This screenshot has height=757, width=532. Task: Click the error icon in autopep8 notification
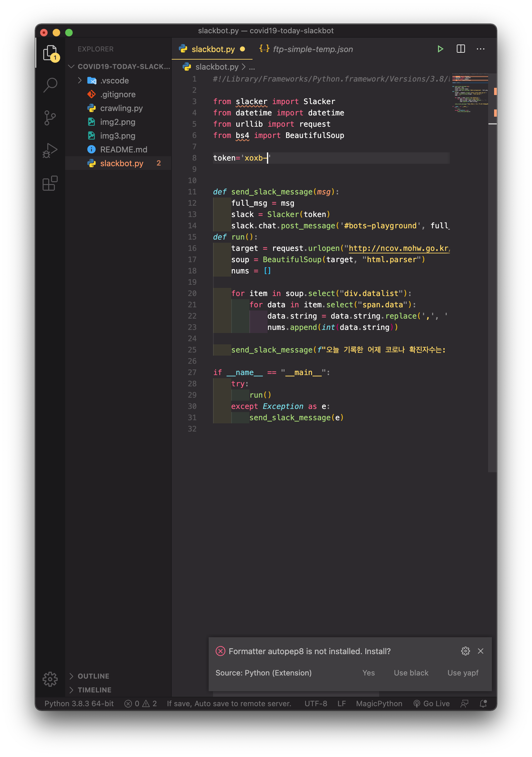coord(220,651)
